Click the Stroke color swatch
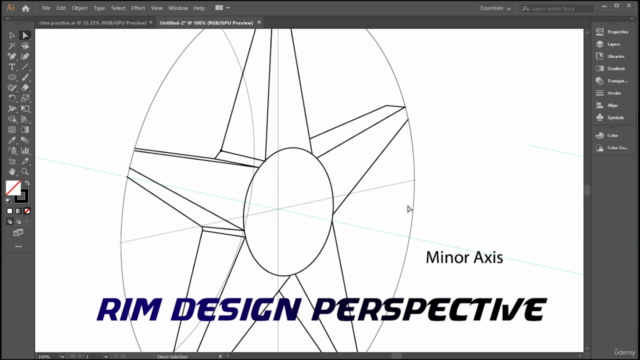 [22, 197]
